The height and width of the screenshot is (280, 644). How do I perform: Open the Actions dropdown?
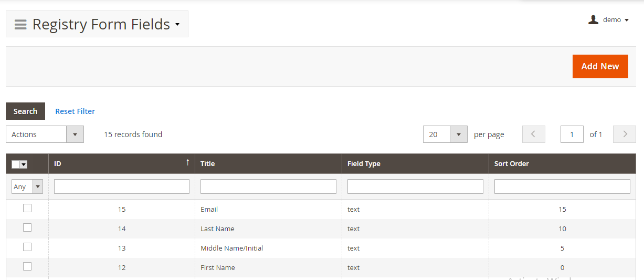45,134
